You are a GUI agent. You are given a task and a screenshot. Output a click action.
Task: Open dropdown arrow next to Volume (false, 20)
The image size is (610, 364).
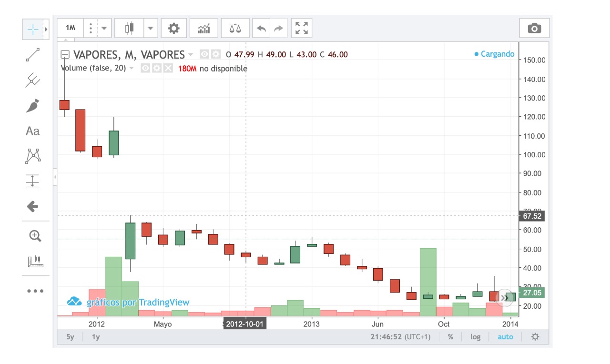[x=132, y=68]
